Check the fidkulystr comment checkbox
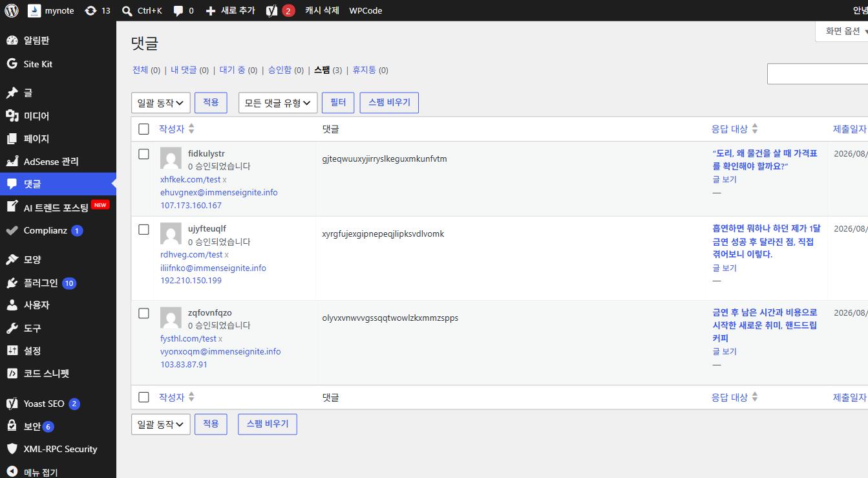This screenshot has height=478, width=868. click(x=143, y=154)
